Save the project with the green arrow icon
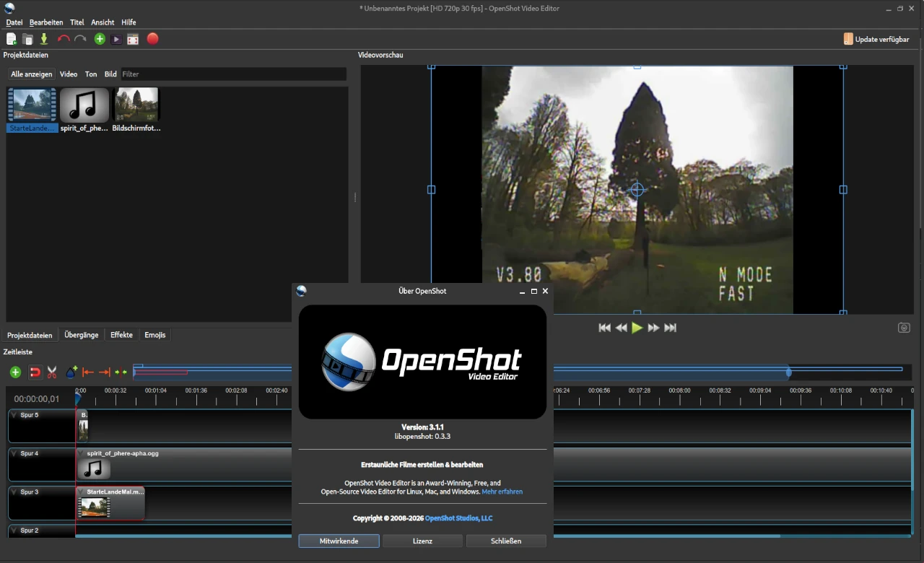Screen dimensions: 924x563 (44, 39)
